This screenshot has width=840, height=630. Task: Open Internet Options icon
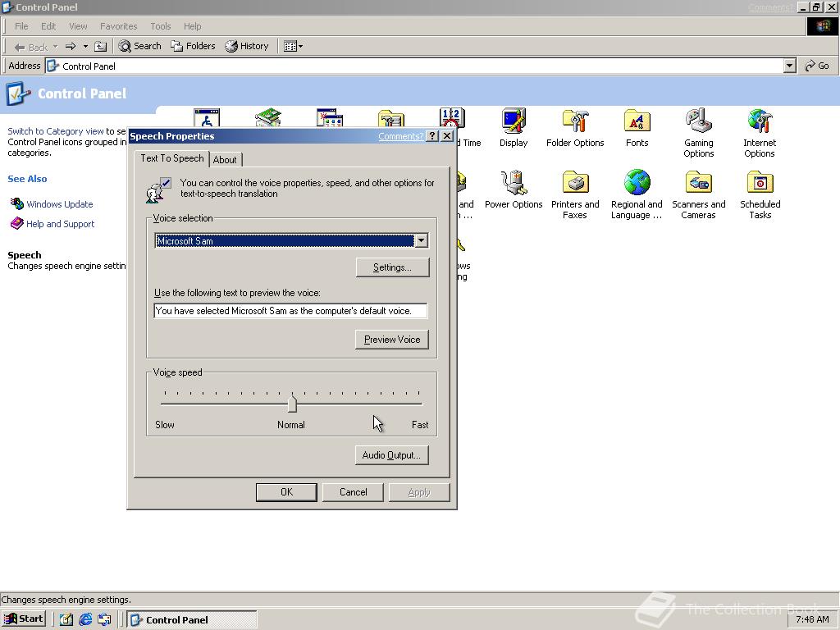[x=760, y=133]
